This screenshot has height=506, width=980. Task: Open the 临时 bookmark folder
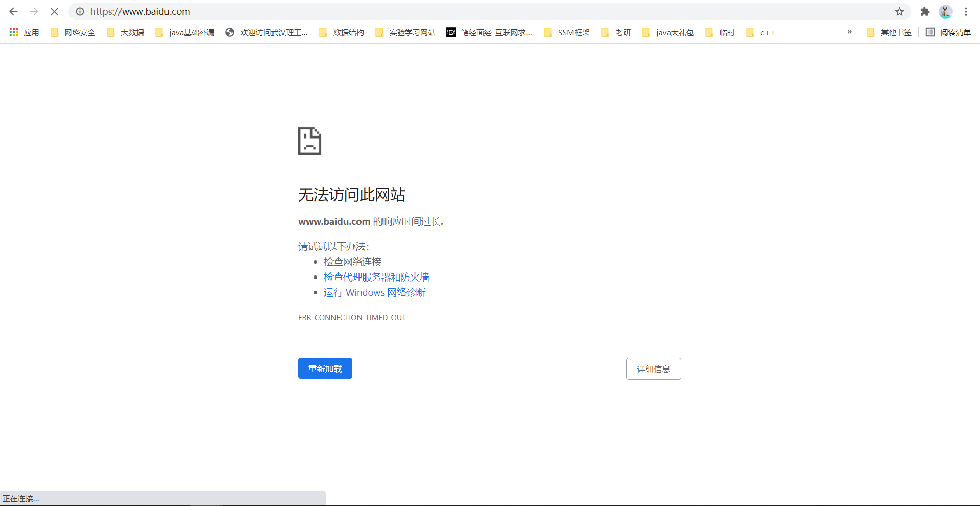tap(720, 32)
